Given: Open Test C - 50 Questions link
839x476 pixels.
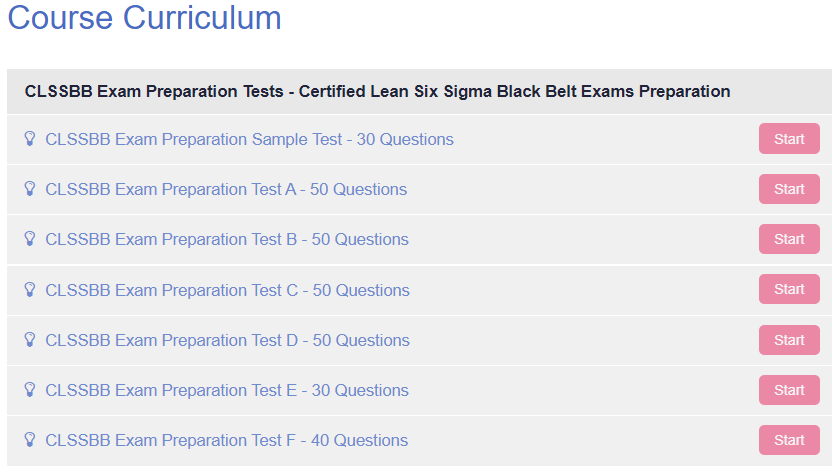Looking at the screenshot, I should pyautogui.click(x=227, y=290).
